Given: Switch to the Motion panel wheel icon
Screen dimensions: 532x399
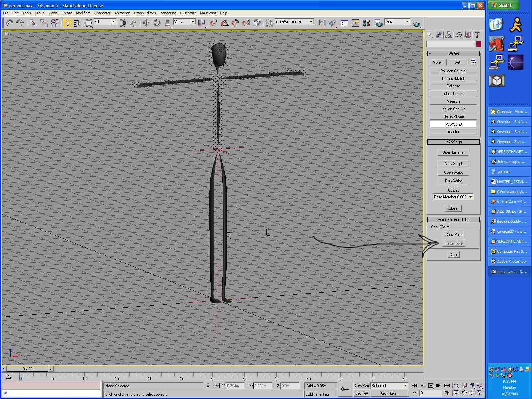Looking at the screenshot, I should (458, 35).
